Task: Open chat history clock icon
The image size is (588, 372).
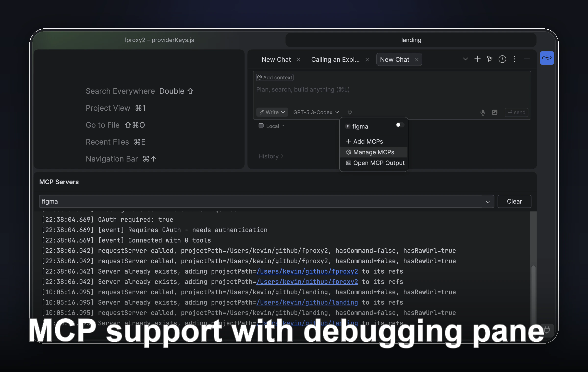Action: (x=502, y=59)
